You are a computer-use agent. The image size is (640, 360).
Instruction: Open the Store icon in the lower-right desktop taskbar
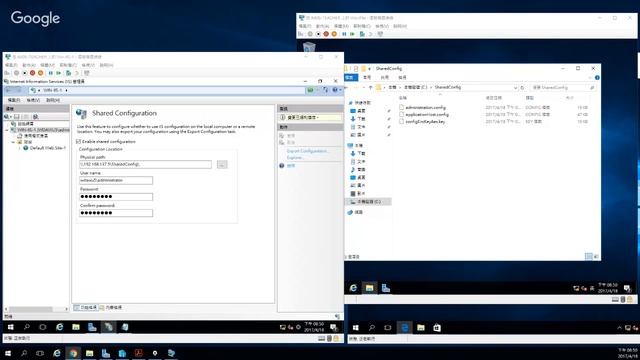[437, 328]
